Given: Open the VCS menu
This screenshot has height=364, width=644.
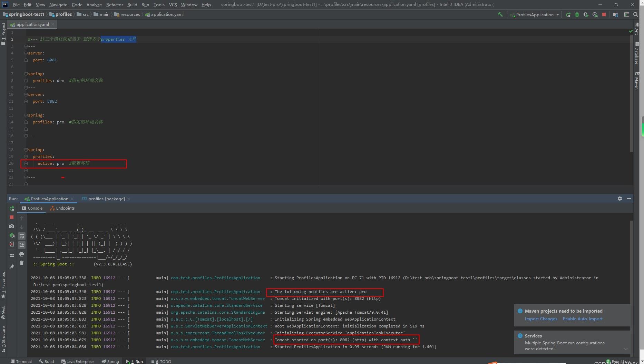Looking at the screenshot, I should pos(173,4).
